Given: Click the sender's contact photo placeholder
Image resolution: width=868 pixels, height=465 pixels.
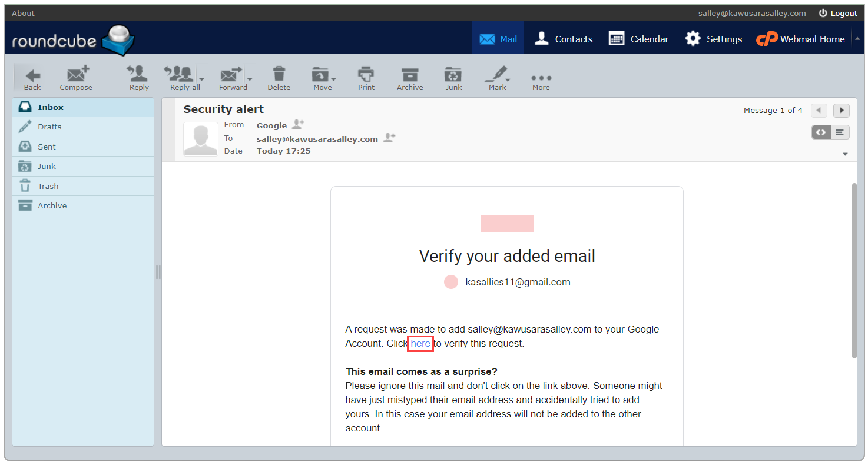Looking at the screenshot, I should click(201, 139).
